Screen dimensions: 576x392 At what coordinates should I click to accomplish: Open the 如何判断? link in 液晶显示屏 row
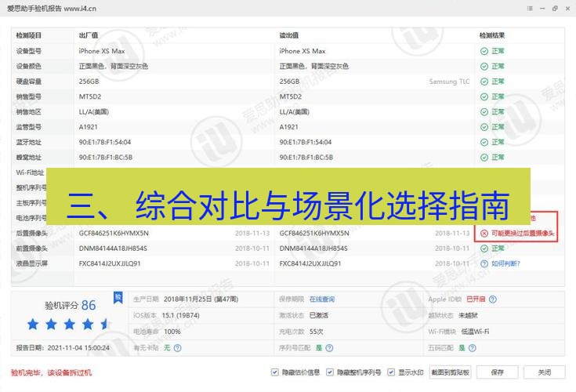[x=505, y=263]
